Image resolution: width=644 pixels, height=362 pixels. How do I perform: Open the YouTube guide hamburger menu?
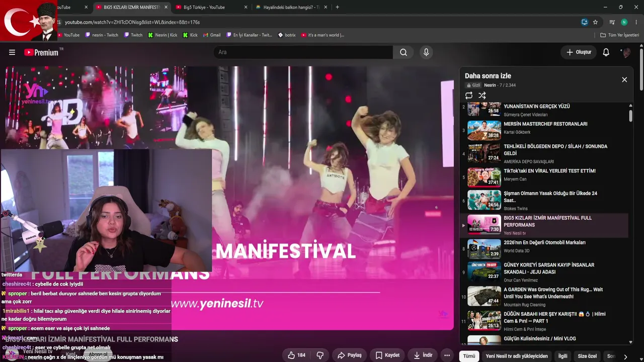coord(12,52)
